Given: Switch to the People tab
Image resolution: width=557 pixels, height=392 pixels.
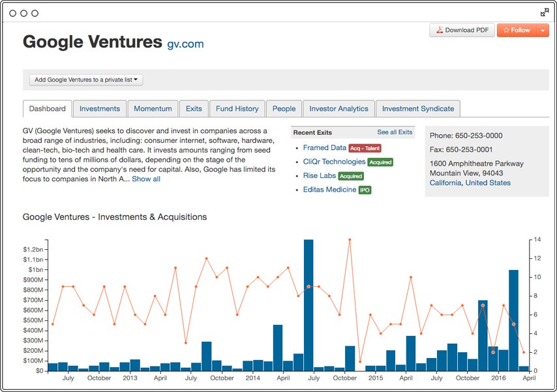Looking at the screenshot, I should [284, 109].
